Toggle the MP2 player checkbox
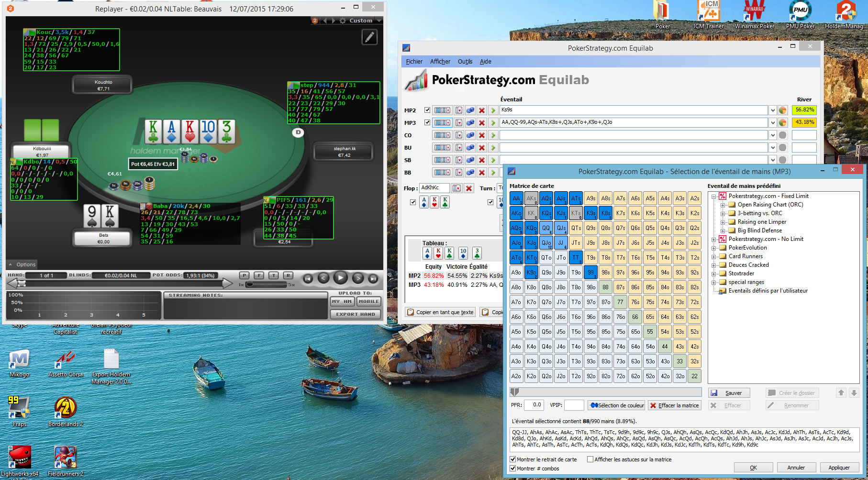This screenshot has height=480, width=868. (427, 110)
